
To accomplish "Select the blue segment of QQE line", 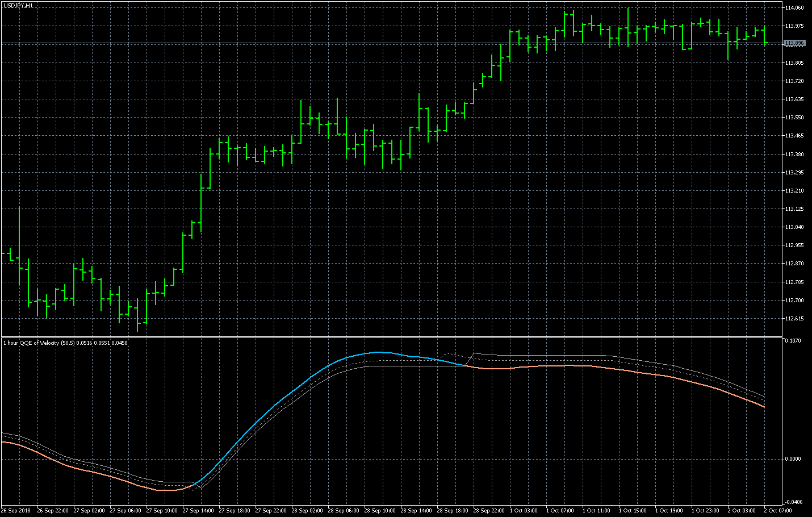I will (x=284, y=398).
